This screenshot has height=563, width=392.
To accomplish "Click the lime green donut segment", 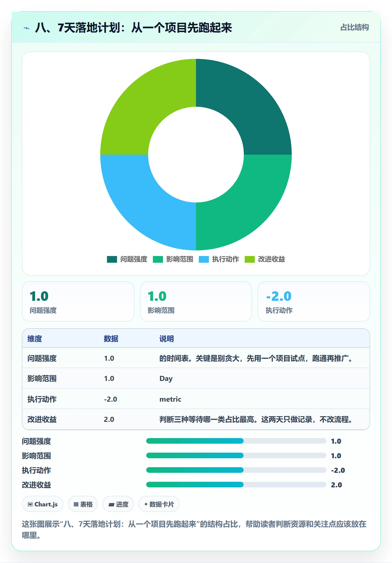I will (146, 104).
